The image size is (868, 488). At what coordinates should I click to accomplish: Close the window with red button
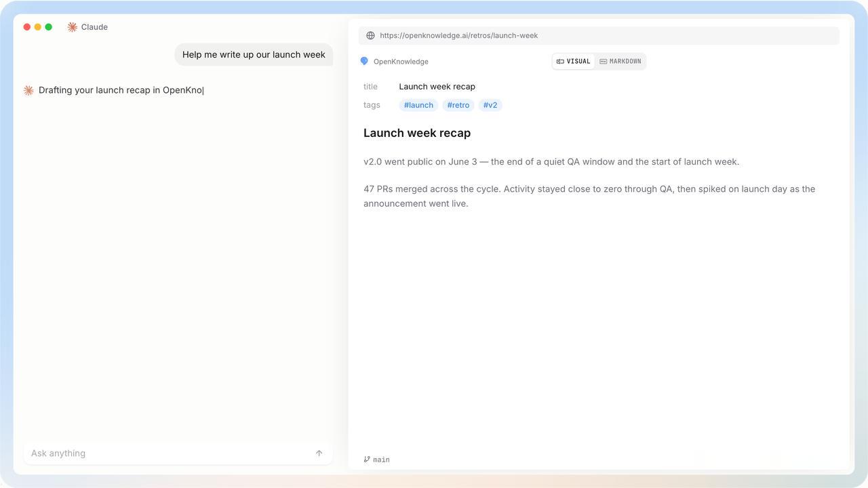pos(27,27)
